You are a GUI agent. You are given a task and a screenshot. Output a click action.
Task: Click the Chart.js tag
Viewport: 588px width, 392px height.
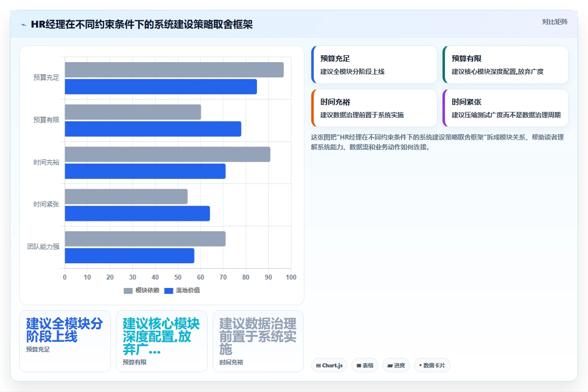329,365
